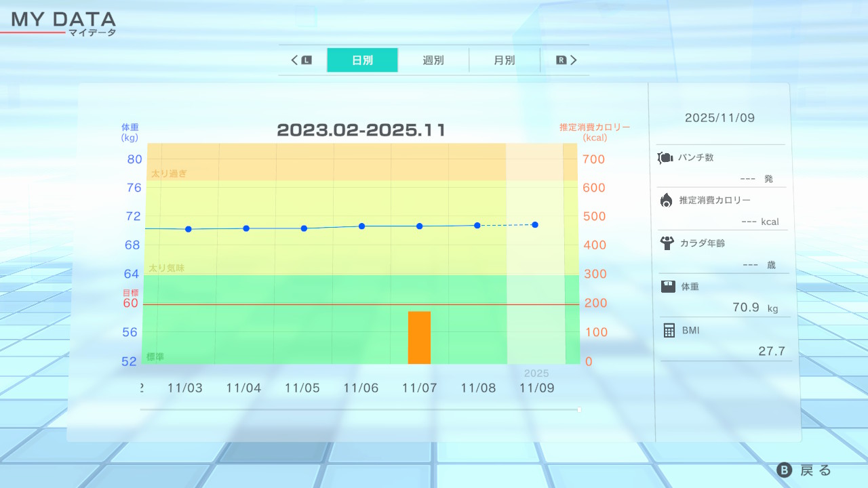Click the weight scale icon

(x=668, y=287)
